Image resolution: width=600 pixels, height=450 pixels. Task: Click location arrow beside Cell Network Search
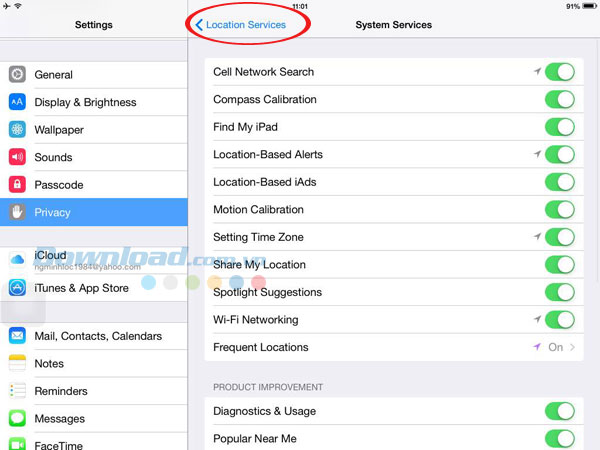tap(538, 71)
